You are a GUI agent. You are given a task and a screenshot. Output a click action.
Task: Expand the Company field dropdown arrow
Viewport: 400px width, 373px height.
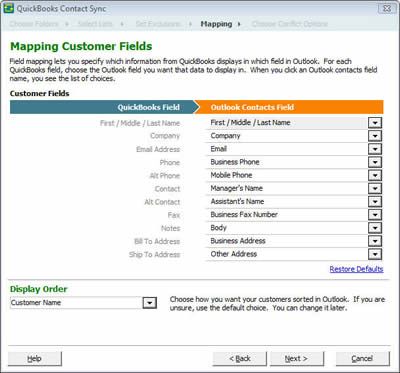[375, 136]
